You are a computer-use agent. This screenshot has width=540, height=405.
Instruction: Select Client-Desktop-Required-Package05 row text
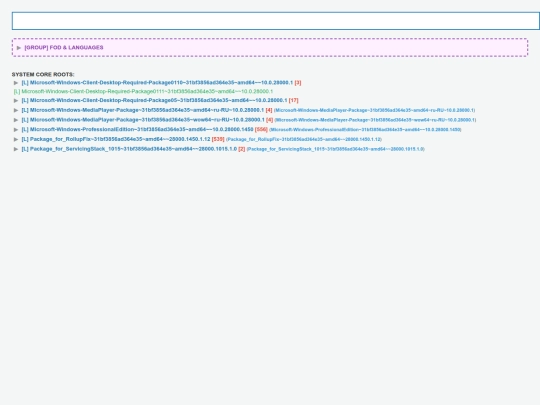(x=154, y=100)
